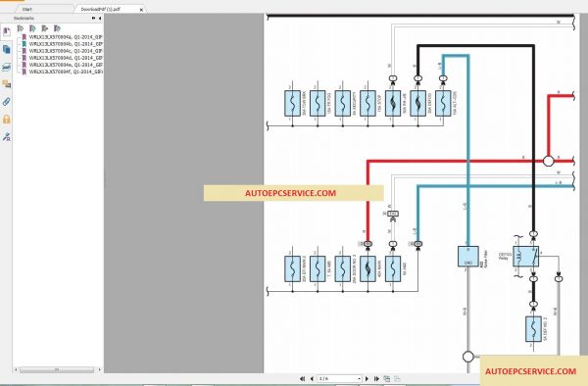The height and width of the screenshot is (386, 588).
Task: Click the previous view icon beside navigation arrows
Action: (387, 379)
